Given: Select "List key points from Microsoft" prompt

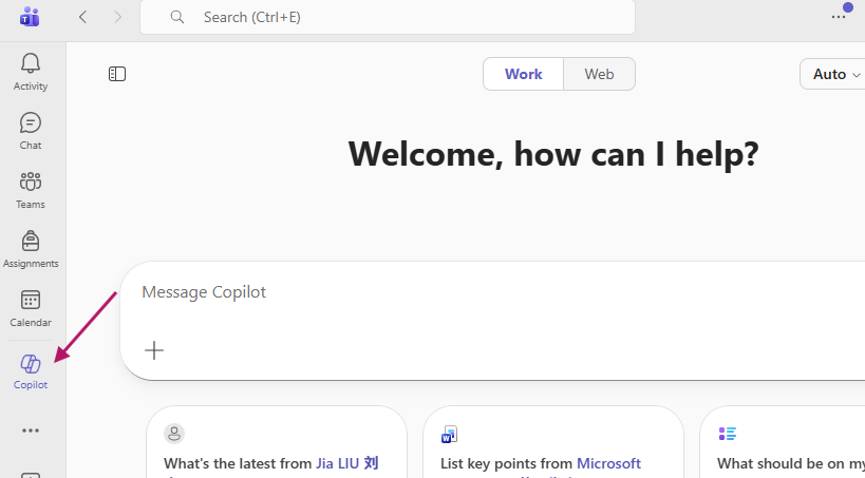Looking at the screenshot, I should pyautogui.click(x=553, y=442).
